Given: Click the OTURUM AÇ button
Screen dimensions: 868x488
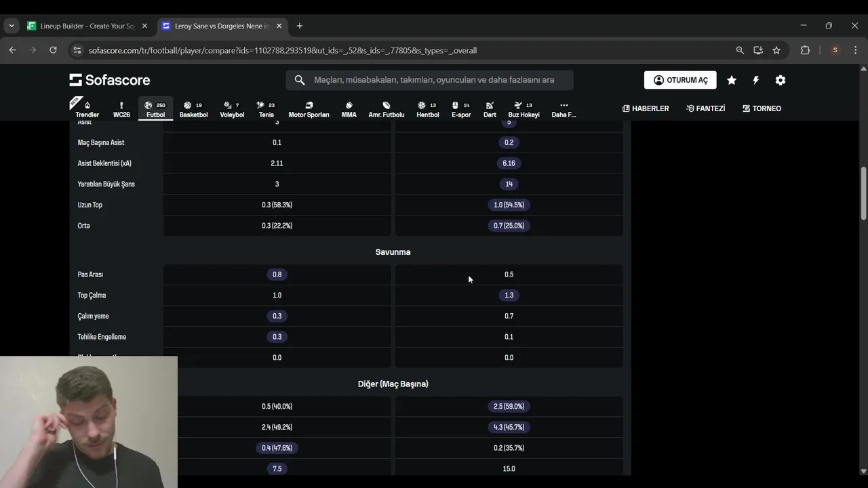Looking at the screenshot, I should 680,80.
